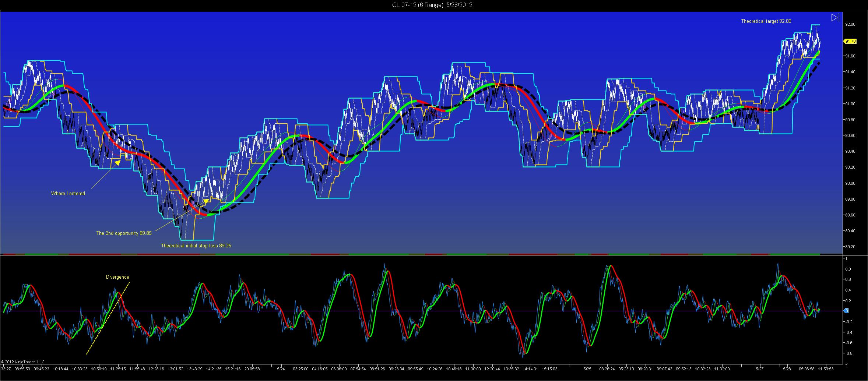Click the -0.6 indicator scale label
Image resolution: width=868 pixels, height=381 pixels.
848,343
